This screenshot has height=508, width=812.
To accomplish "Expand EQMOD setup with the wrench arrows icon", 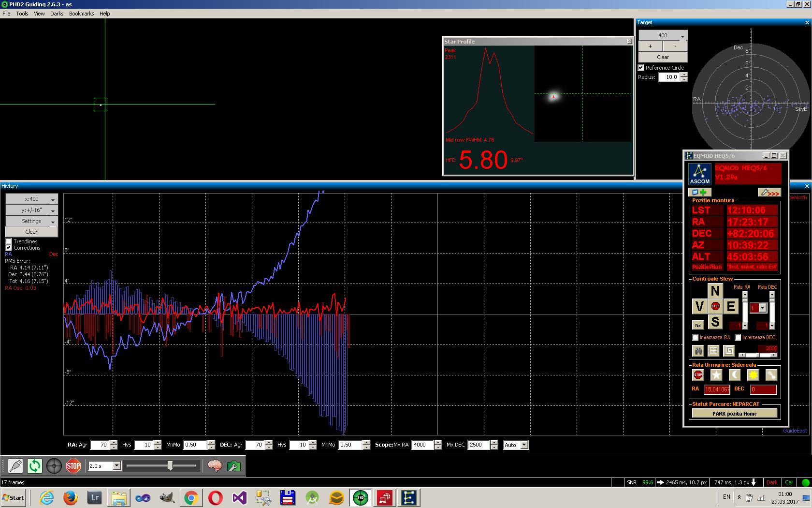I will (769, 192).
